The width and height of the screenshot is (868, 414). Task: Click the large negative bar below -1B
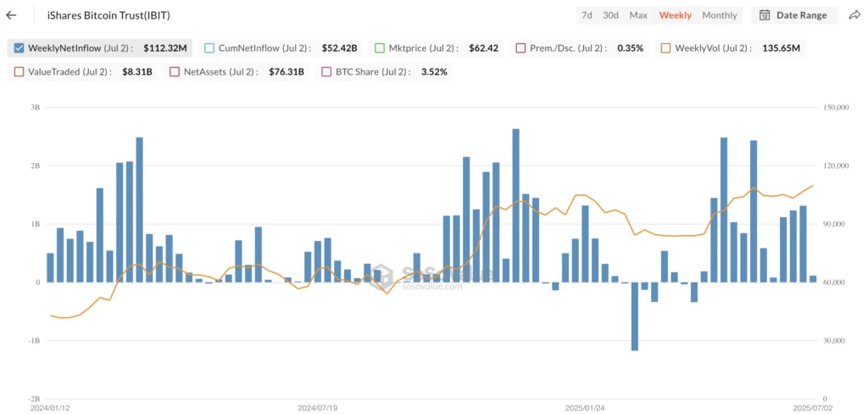tap(634, 316)
